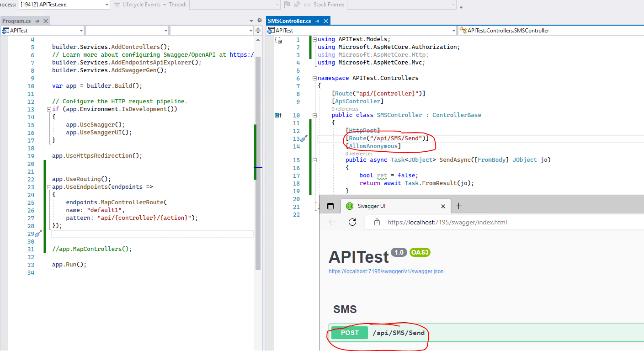The image size is (644, 351).
Task: Click 0 references above SMSController class
Action: point(345,109)
